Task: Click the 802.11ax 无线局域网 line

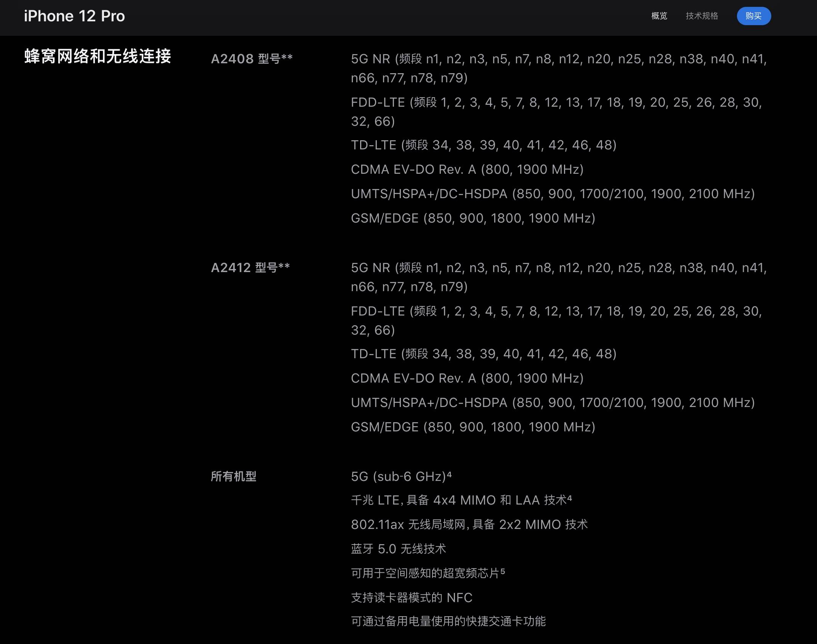Action: (469, 525)
